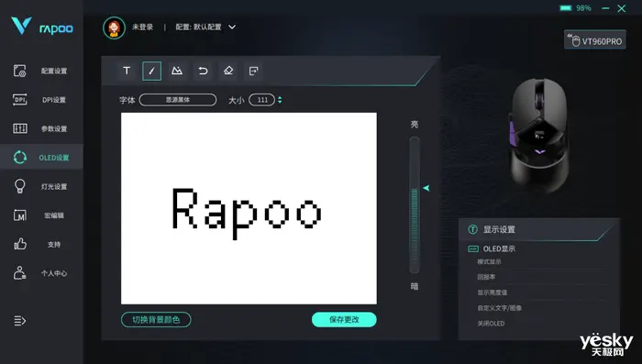Click the 切换背景颜色 button
This screenshot has width=642, height=364.
[156, 320]
